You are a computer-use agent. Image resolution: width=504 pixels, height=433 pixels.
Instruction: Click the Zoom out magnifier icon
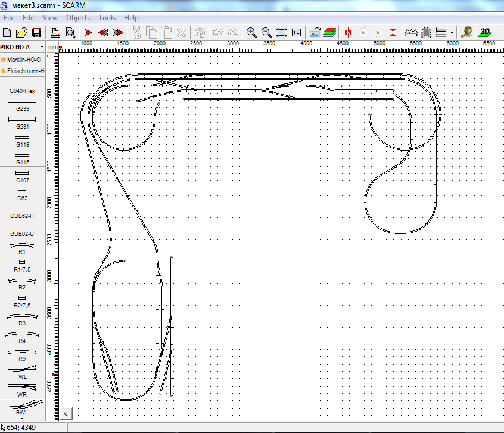pyautogui.click(x=266, y=32)
